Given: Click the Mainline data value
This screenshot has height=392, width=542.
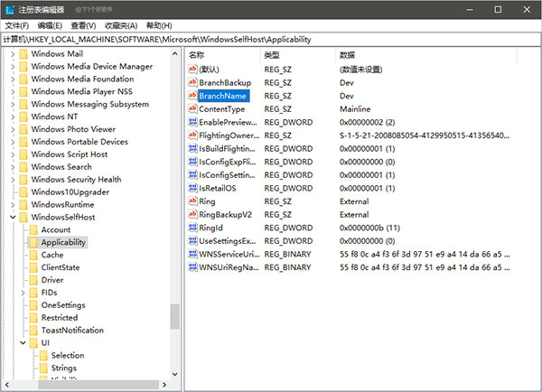Looking at the screenshot, I should (355, 109).
